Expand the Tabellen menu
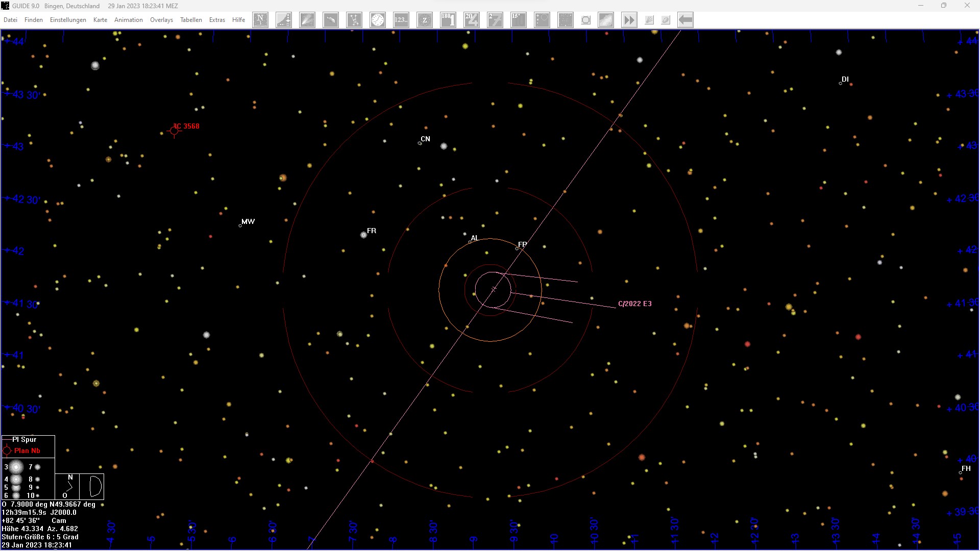The width and height of the screenshot is (980, 551). click(x=191, y=20)
